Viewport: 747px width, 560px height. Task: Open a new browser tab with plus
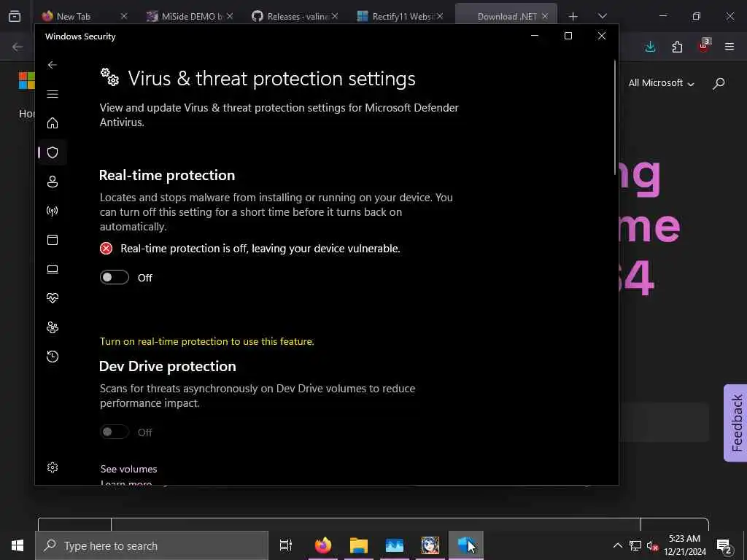[x=573, y=17]
